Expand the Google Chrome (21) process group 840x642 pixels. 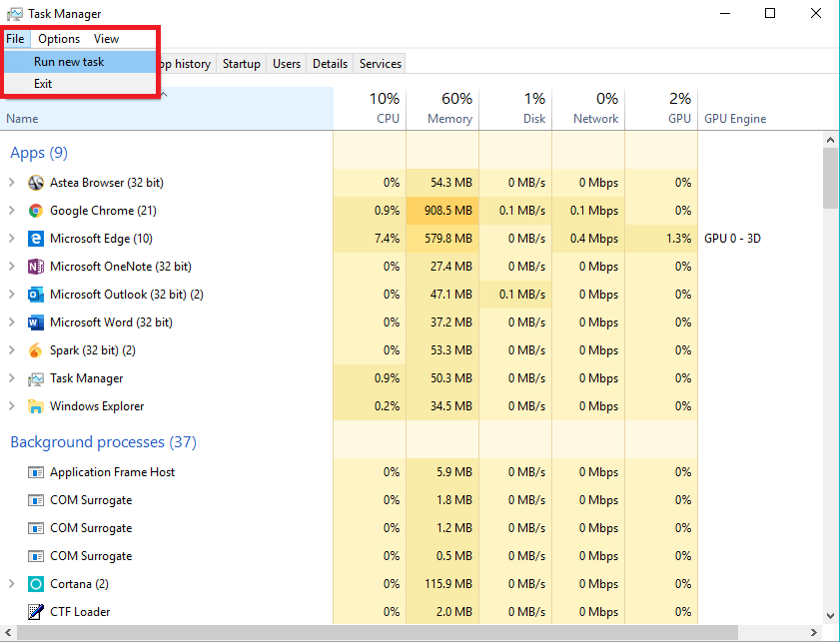(x=11, y=211)
